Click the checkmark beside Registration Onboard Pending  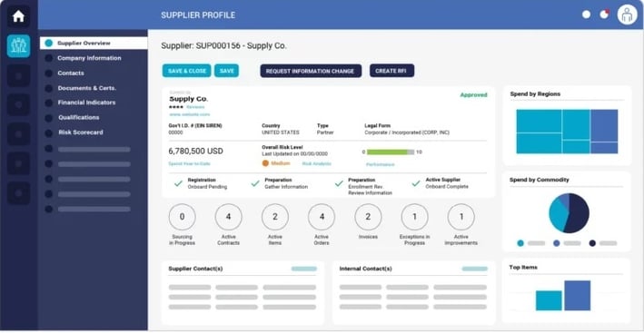[x=178, y=183]
